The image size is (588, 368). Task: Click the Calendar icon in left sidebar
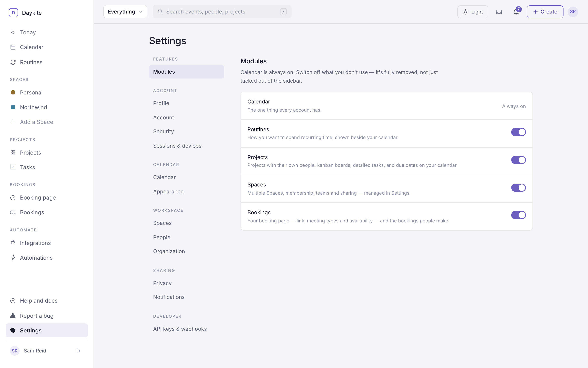point(13,47)
